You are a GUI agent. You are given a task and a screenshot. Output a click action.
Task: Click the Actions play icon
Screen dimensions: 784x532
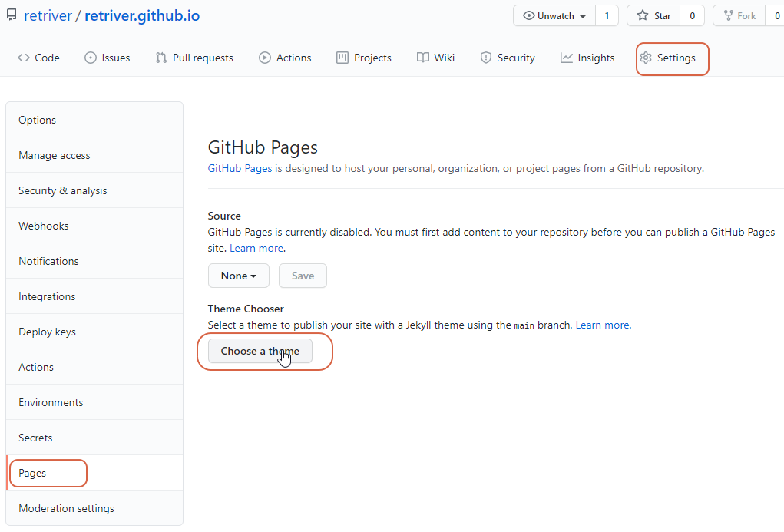tap(264, 58)
